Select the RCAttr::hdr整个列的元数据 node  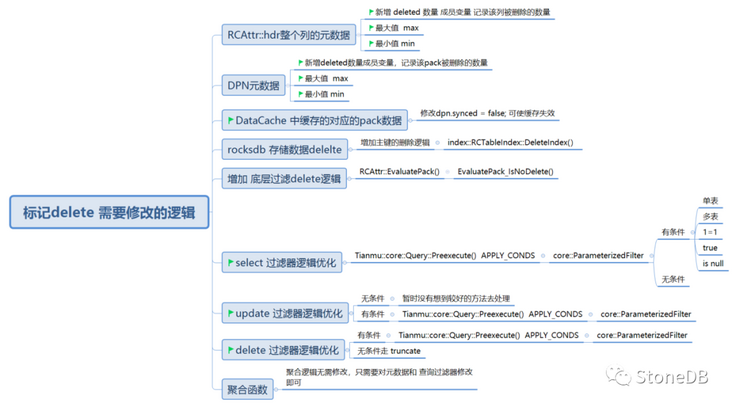click(x=289, y=35)
